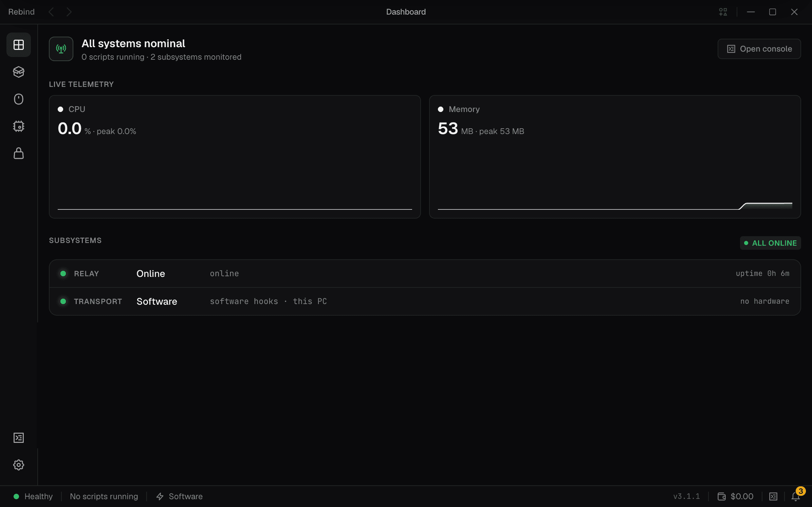Click the no hardware text

coord(765,301)
